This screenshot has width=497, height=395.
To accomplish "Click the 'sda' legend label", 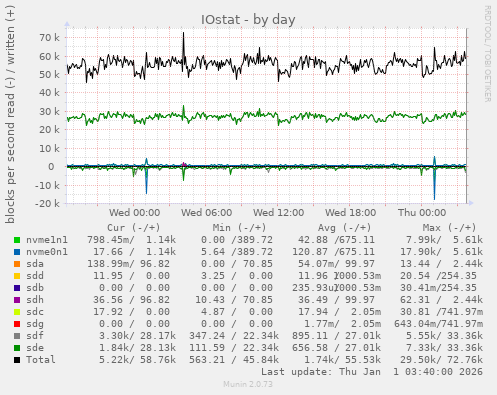I will pyautogui.click(x=35, y=264).
